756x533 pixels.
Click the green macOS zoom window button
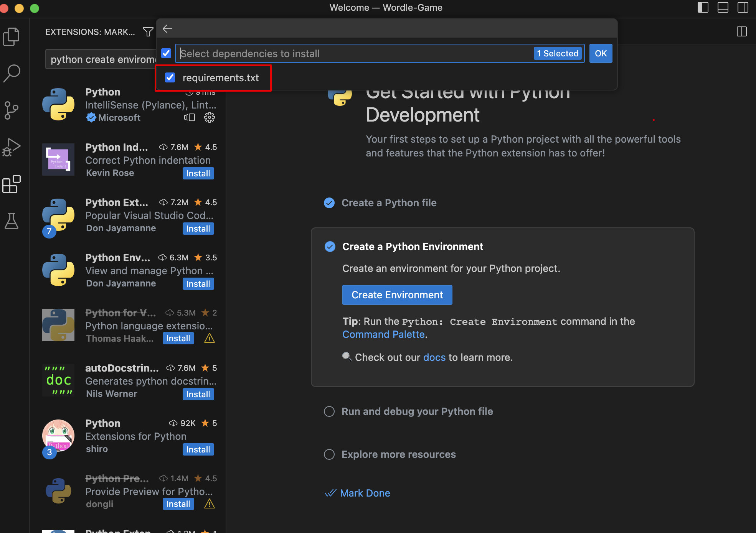click(x=35, y=8)
